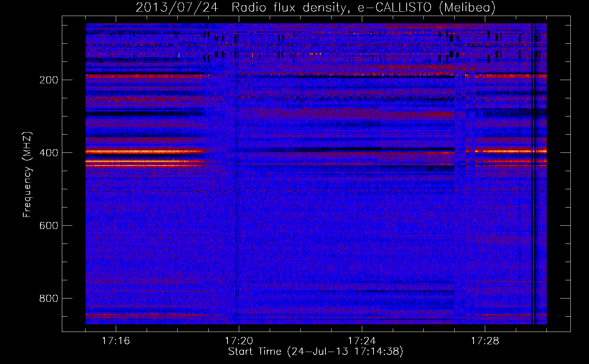
Task: Click the 17:20 time tick label
Action: point(239,341)
